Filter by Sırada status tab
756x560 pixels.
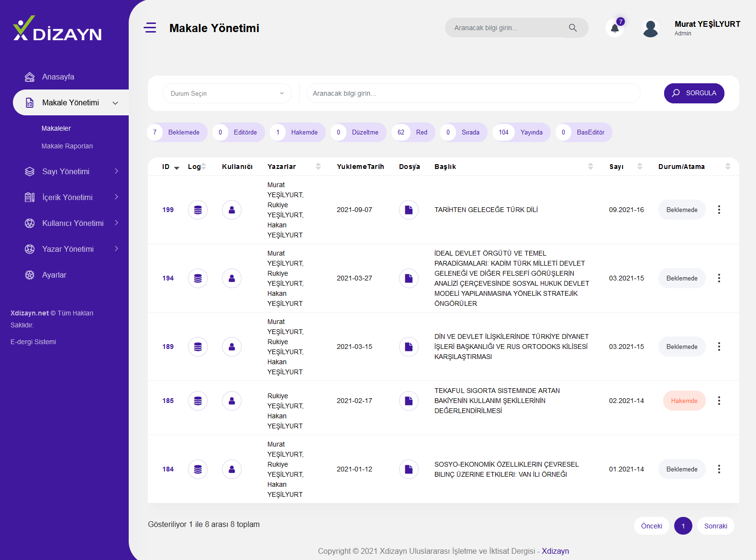tap(464, 132)
